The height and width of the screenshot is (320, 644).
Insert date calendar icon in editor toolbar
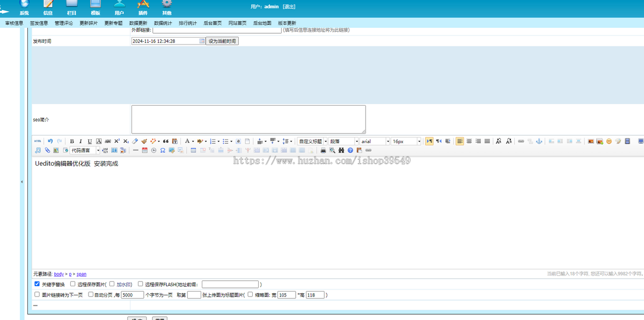[144, 150]
